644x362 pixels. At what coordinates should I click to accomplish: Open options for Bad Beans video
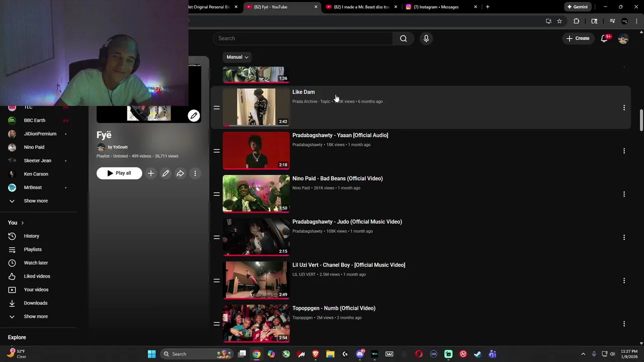(624, 194)
